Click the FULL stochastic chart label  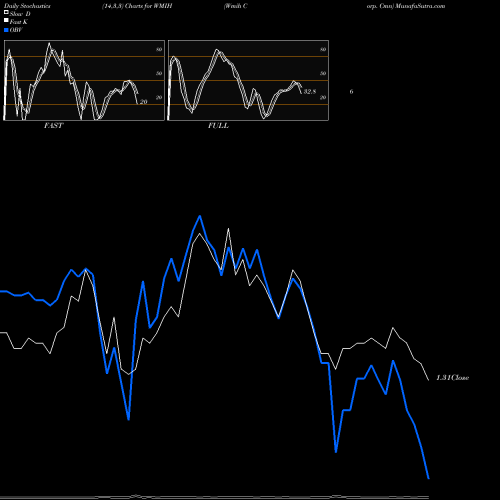click(x=218, y=126)
